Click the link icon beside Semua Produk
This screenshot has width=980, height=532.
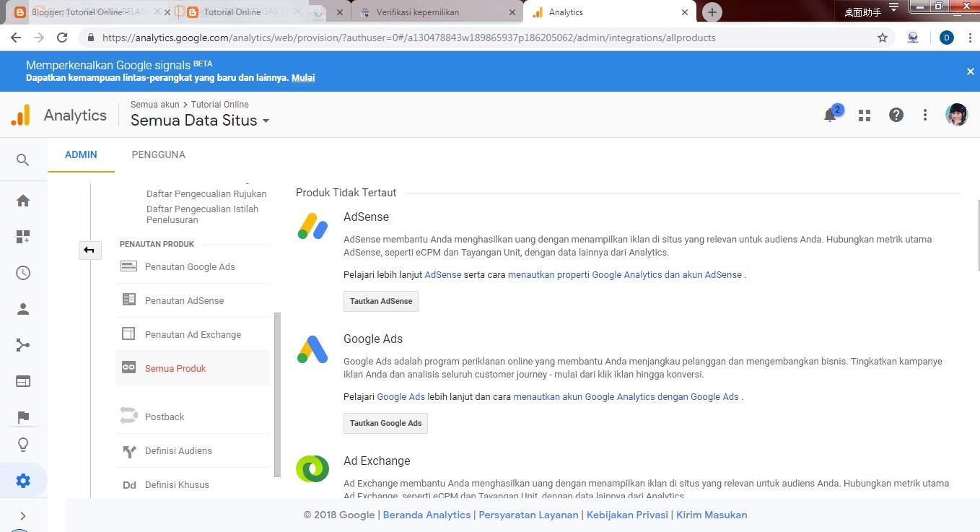click(x=129, y=367)
